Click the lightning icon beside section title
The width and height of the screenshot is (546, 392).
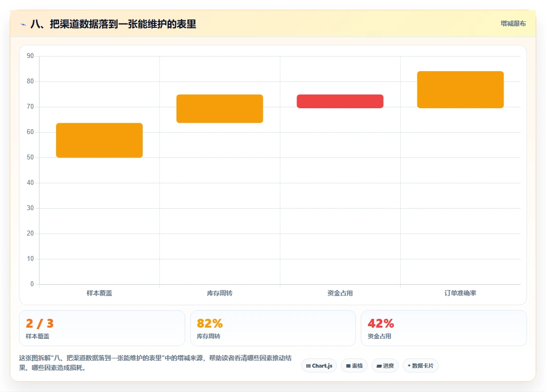[23, 24]
